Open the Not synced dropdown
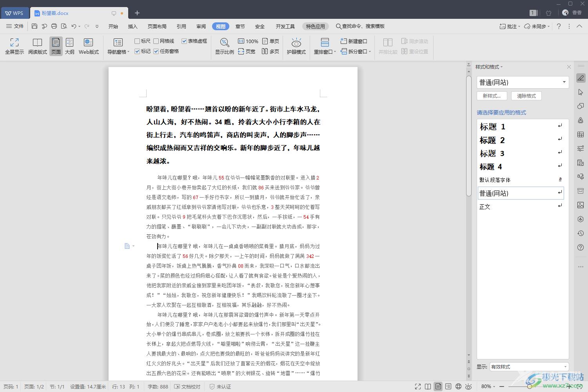The image size is (588, 392). click(537, 26)
